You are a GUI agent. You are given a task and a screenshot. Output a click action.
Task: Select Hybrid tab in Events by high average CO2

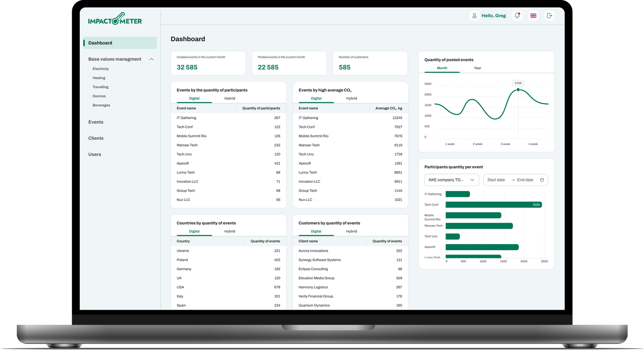(352, 98)
